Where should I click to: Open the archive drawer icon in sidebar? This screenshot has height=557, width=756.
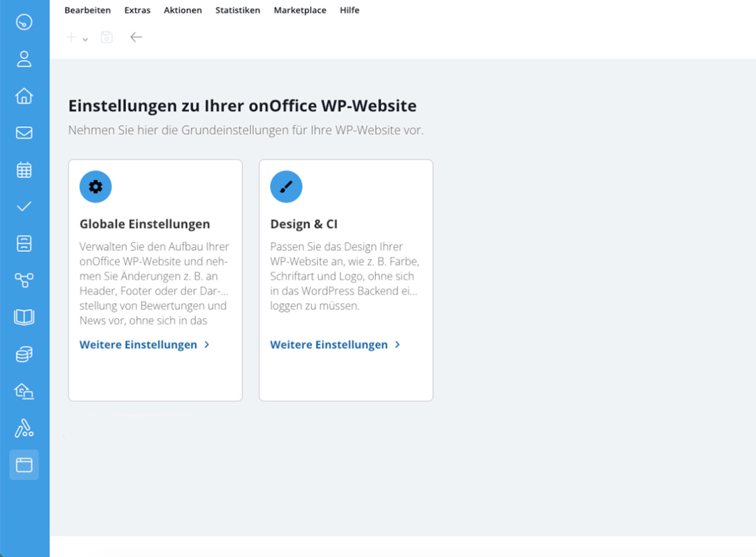(x=24, y=243)
